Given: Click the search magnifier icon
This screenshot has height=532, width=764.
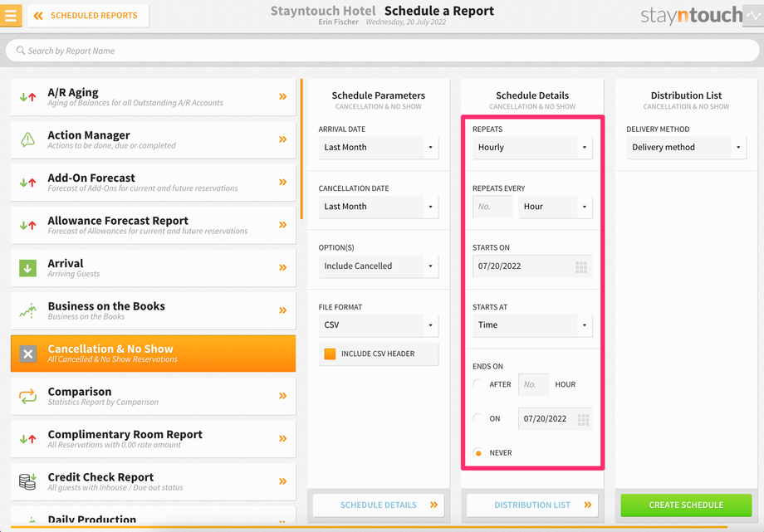Looking at the screenshot, I should click(x=21, y=50).
